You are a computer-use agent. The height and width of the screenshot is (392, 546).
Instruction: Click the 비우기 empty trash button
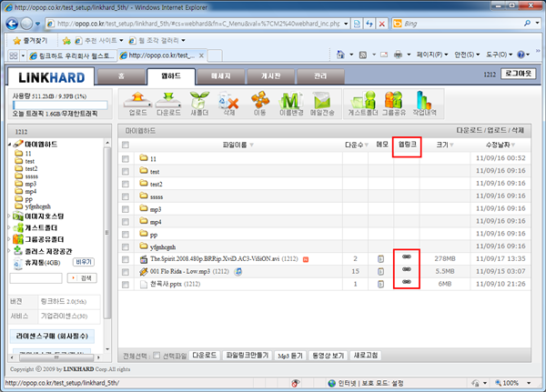[84, 262]
